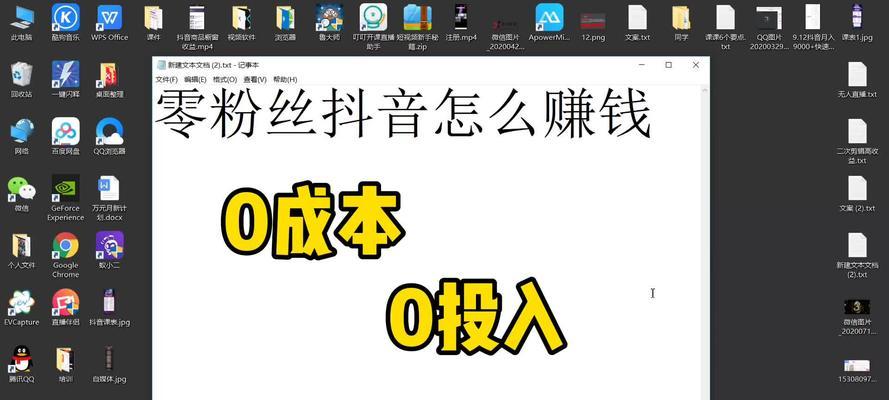This screenshot has height=400, width=889.
Task: Launch Google Chrome from the desktop
Action: [66, 254]
